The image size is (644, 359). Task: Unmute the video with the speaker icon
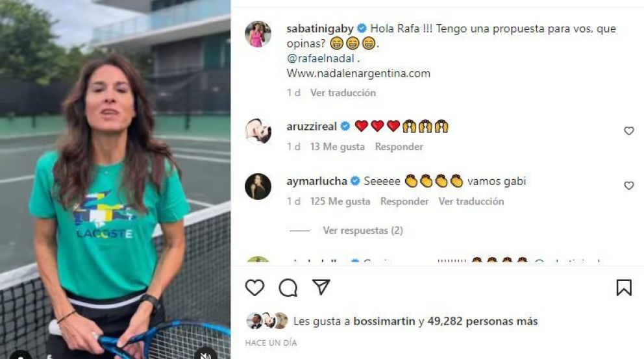click(x=205, y=354)
